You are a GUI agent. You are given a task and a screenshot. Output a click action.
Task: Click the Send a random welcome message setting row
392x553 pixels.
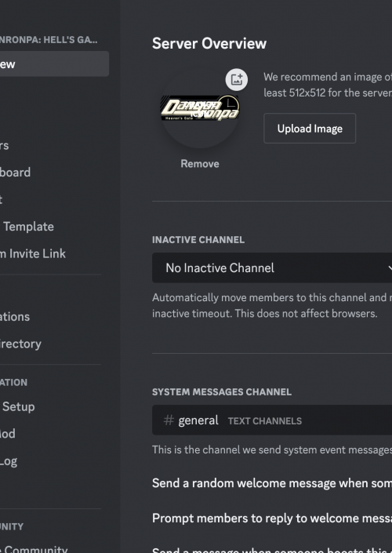[272, 483]
